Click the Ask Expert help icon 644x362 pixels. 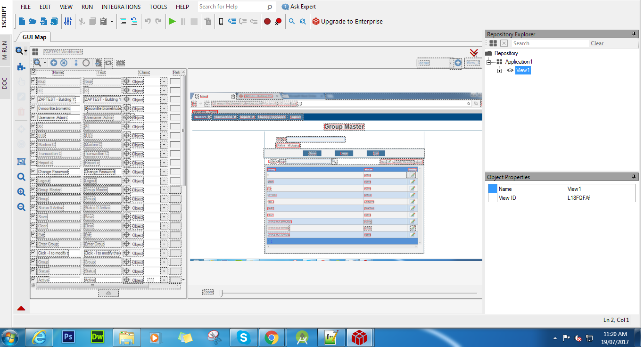[285, 7]
